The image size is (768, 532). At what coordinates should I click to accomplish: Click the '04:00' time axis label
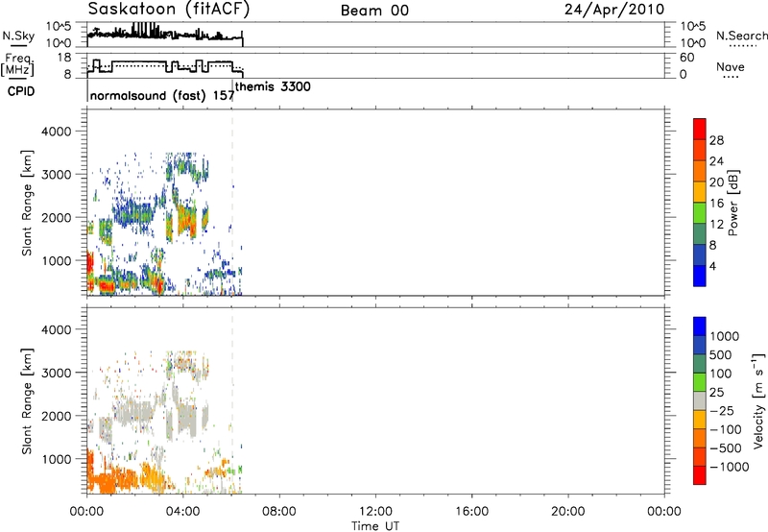click(183, 512)
